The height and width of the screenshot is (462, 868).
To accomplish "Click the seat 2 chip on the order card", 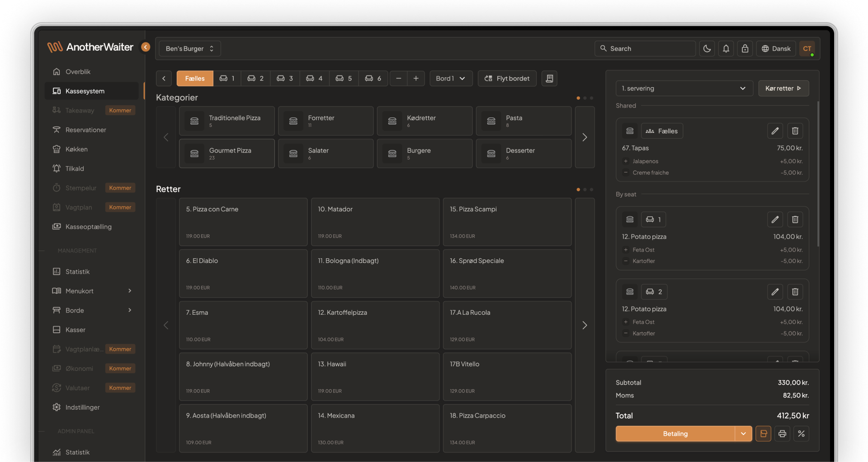I will 654,292.
